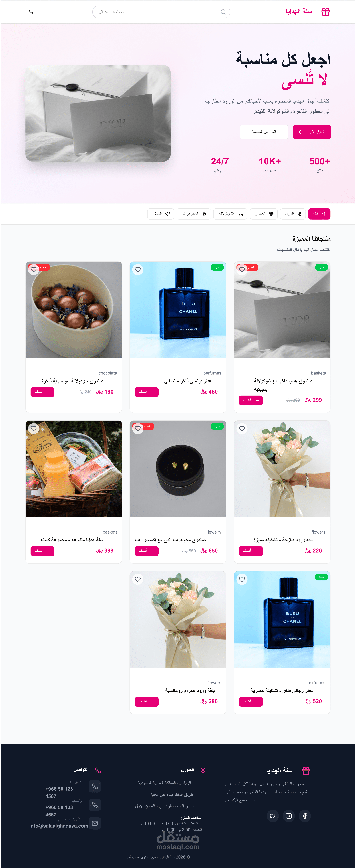This screenshot has width=356, height=868.
Task: Open the Facebook footer icon
Action: [x=305, y=816]
